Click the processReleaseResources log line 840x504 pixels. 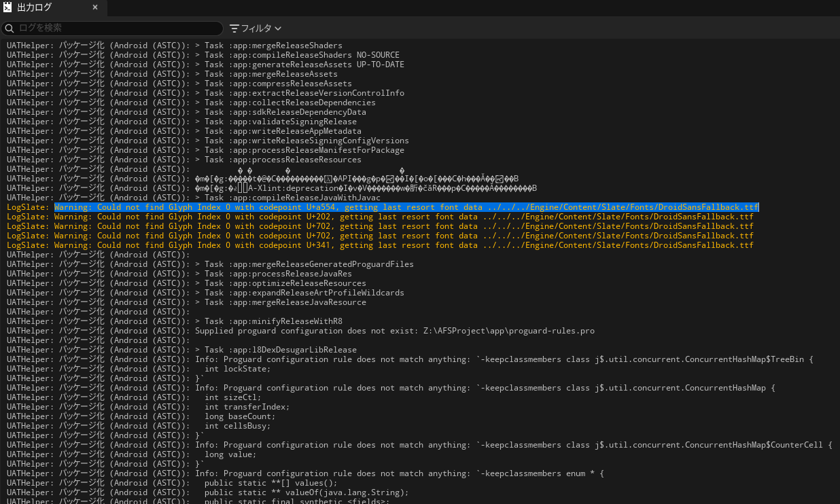184,160
